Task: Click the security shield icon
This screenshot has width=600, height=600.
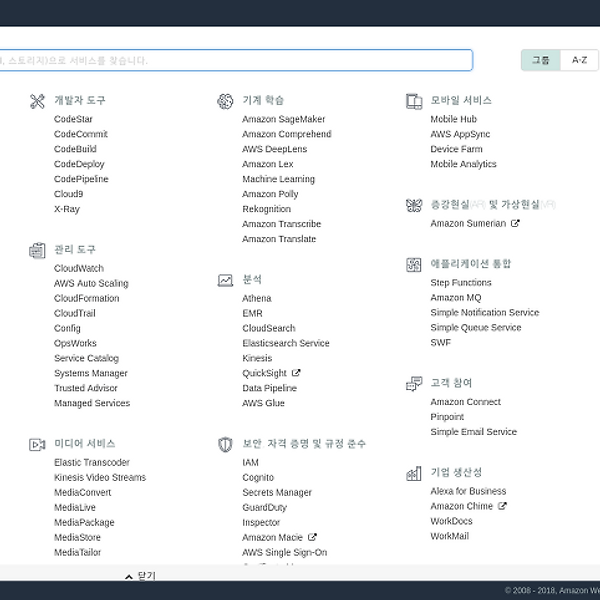Action: click(225, 445)
